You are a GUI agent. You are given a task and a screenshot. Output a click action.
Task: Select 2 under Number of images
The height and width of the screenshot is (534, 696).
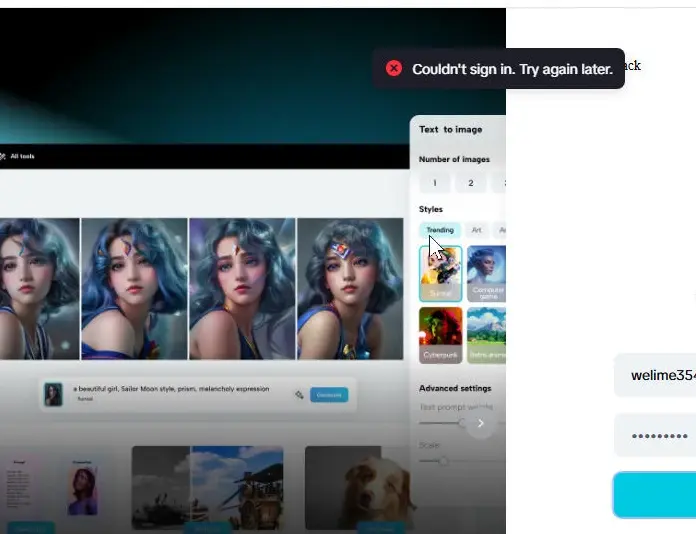[x=471, y=183]
